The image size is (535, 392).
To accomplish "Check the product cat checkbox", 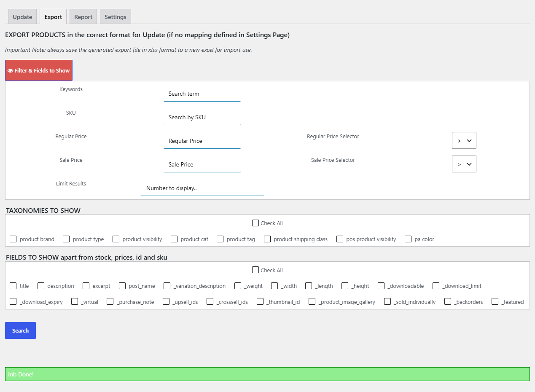I will pyautogui.click(x=174, y=239).
